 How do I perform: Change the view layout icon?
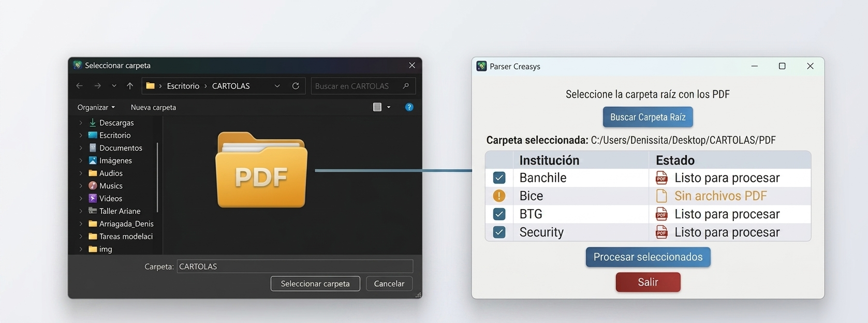click(x=377, y=107)
